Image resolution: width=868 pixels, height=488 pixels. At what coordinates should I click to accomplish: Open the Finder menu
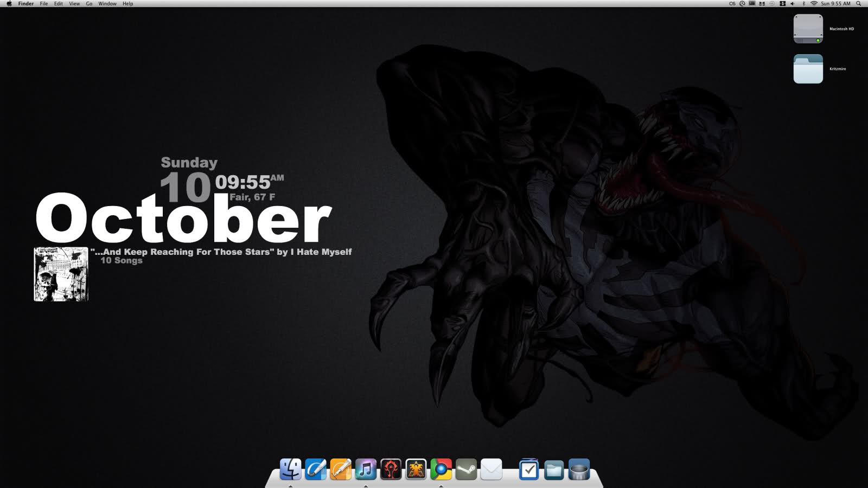[x=26, y=4]
